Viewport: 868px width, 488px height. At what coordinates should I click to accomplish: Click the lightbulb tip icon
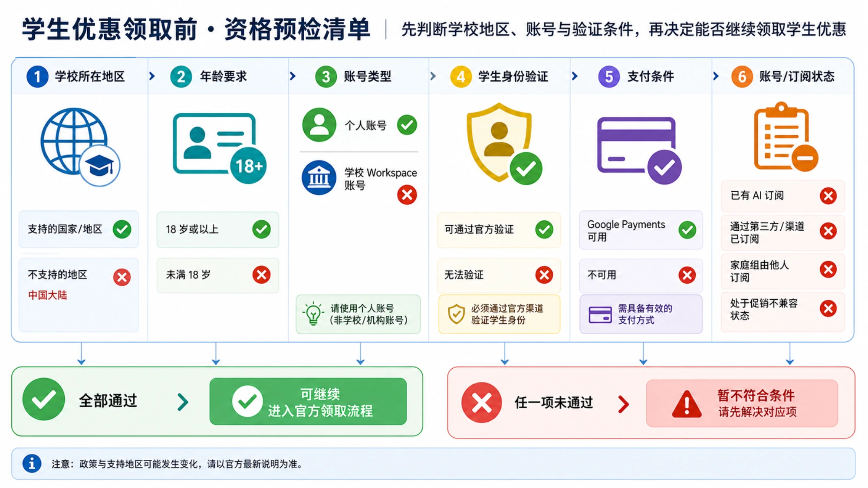tap(313, 314)
